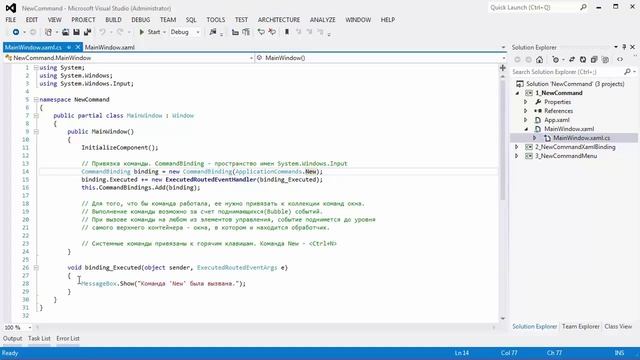The height and width of the screenshot is (360, 640).
Task: Collapse the MainWindow constructor block
Action: tap(36, 131)
